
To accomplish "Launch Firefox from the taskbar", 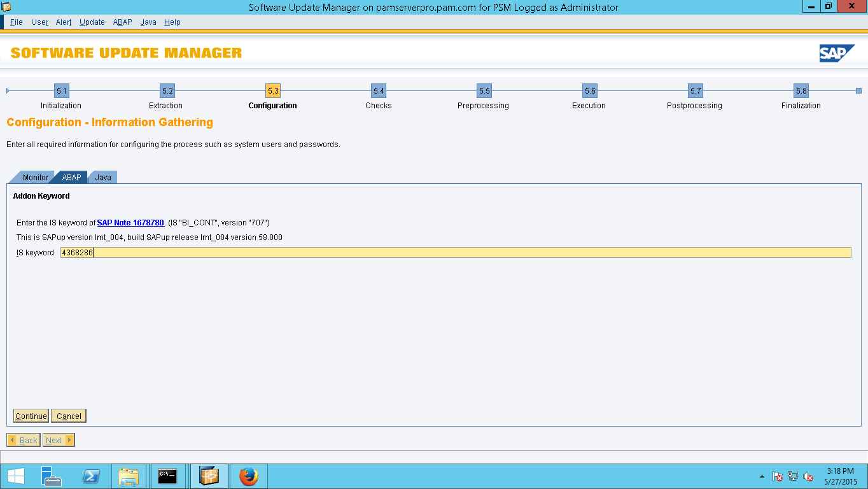I will click(x=248, y=476).
